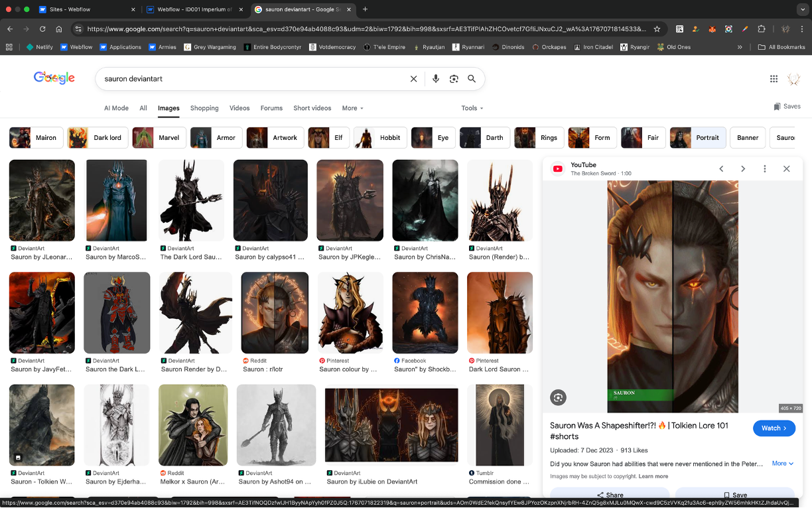Open All Bookmarks folder
Screen dimensions: 812x508
tap(781, 47)
